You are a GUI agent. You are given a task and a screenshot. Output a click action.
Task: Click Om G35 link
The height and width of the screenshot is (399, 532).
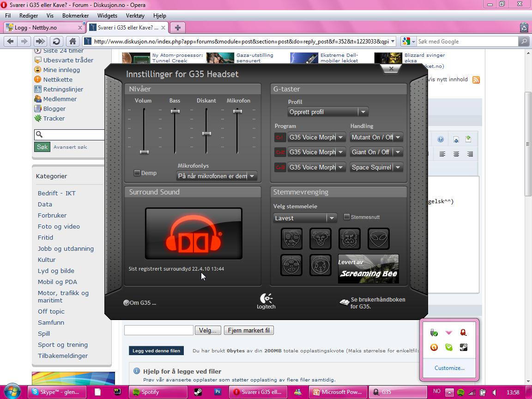140,302
